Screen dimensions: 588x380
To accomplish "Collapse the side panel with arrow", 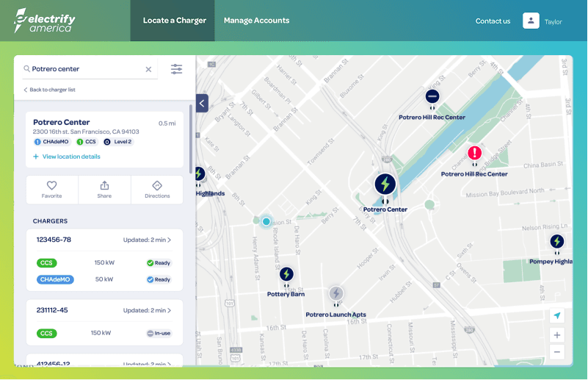I will pyautogui.click(x=202, y=103).
